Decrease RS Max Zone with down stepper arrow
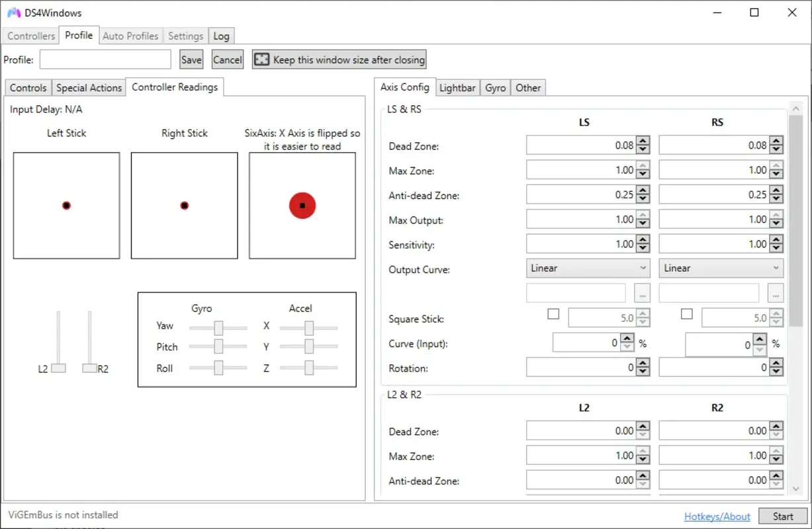The image size is (812, 529). [x=776, y=173]
